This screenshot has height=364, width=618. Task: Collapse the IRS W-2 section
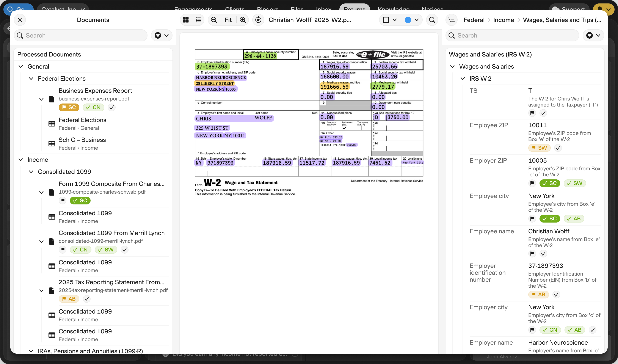click(x=463, y=79)
